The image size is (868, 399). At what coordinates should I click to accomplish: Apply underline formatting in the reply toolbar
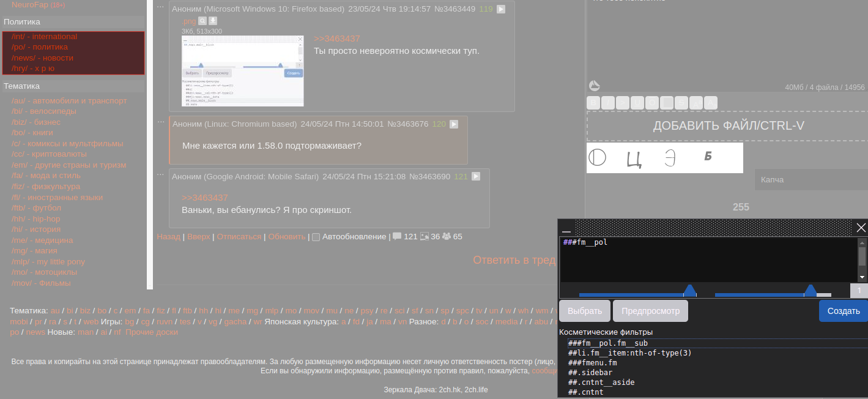pos(637,103)
